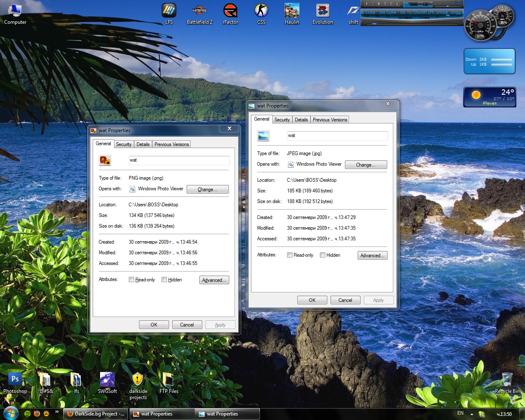Click the sun icon in weather gadget
This screenshot has width=525, height=420.
476,95
